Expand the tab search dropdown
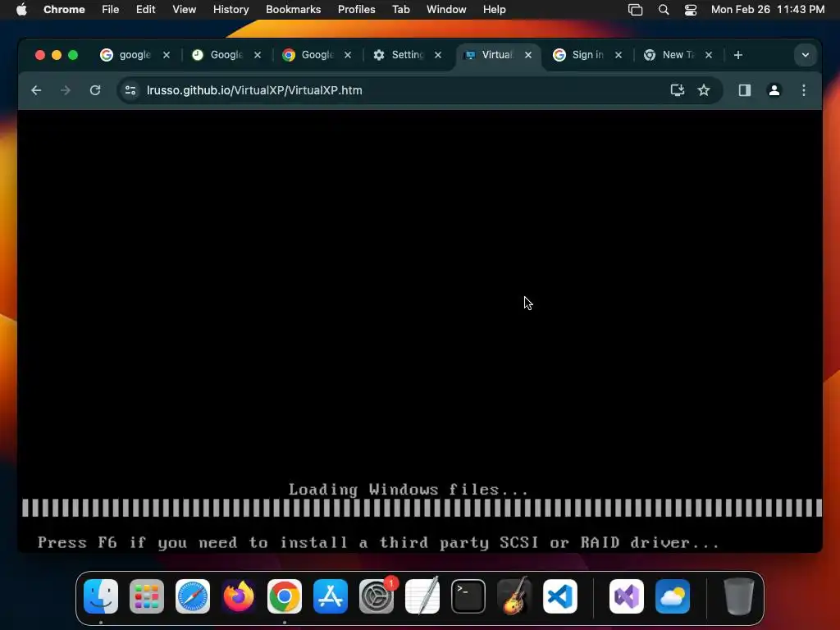Viewport: 840px width, 630px height. (x=806, y=55)
